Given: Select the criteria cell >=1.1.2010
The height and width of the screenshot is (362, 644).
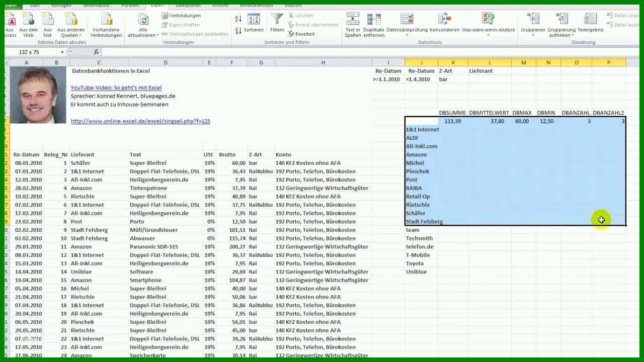Looking at the screenshot, I should click(x=388, y=79).
